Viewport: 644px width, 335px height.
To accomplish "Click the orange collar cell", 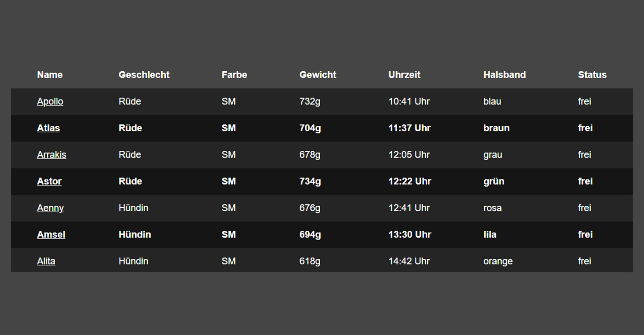I will tap(498, 261).
